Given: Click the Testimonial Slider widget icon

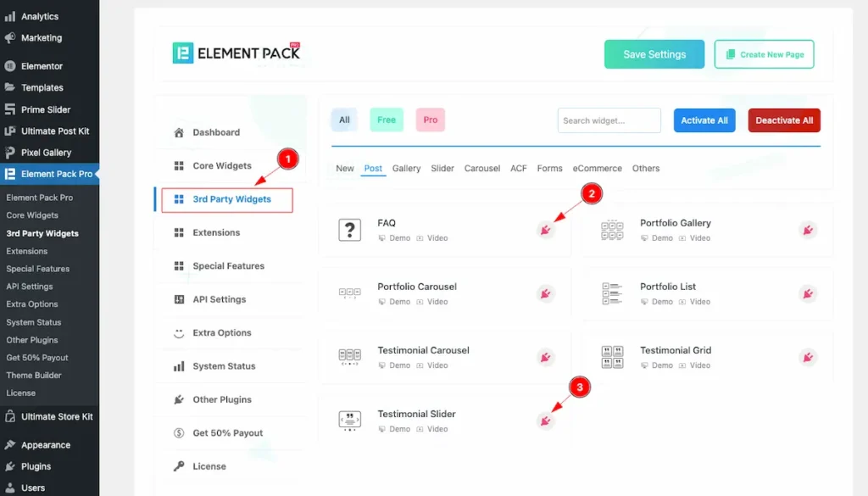Looking at the screenshot, I should pos(349,421).
